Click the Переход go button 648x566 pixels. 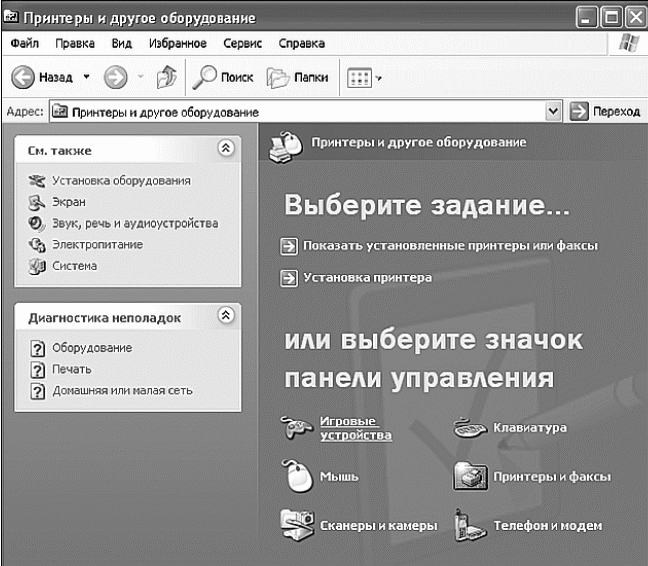tap(605, 111)
